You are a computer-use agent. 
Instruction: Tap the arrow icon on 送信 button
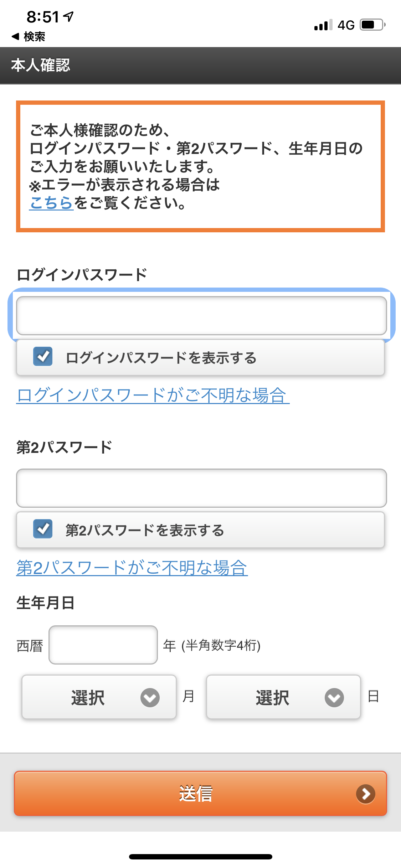point(366,794)
